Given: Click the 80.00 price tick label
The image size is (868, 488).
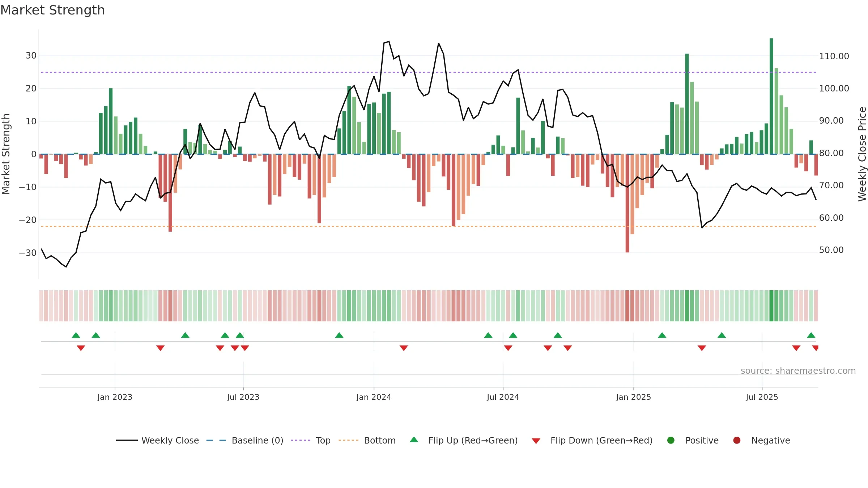Looking at the screenshot, I should click(x=831, y=153).
